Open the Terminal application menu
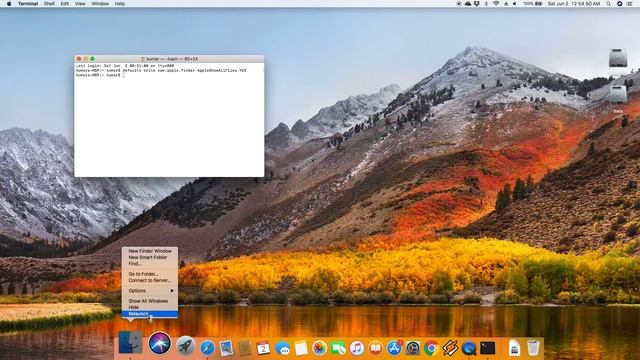Screen dimensions: 640x360 coord(28,4)
